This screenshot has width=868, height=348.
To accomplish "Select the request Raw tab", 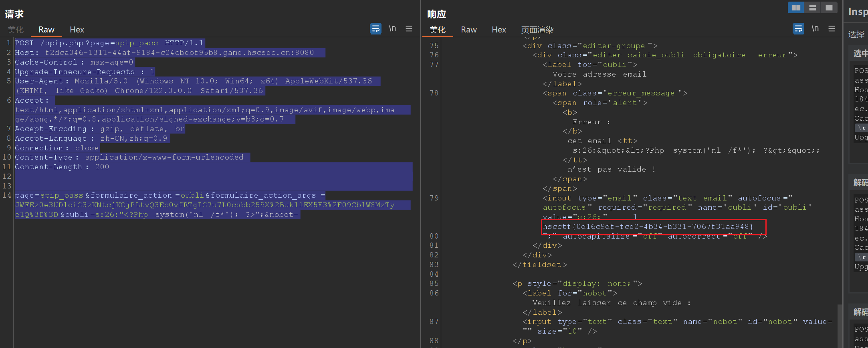I will point(46,30).
